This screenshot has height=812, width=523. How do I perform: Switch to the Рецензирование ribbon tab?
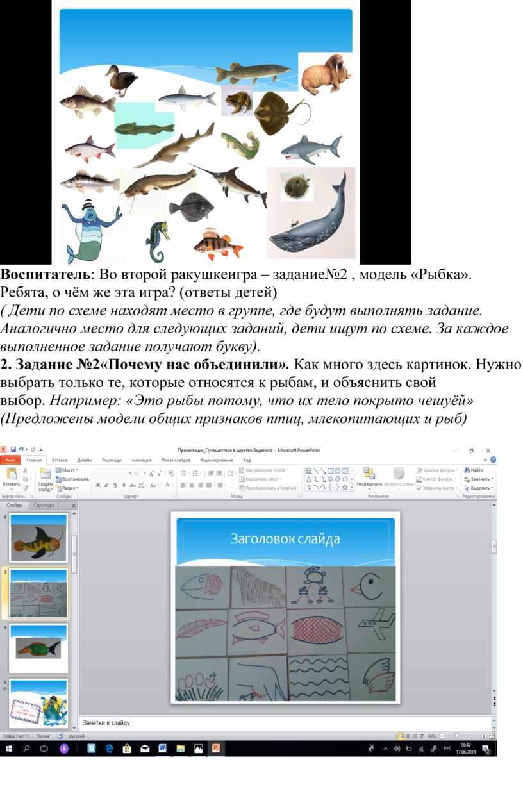(217, 460)
